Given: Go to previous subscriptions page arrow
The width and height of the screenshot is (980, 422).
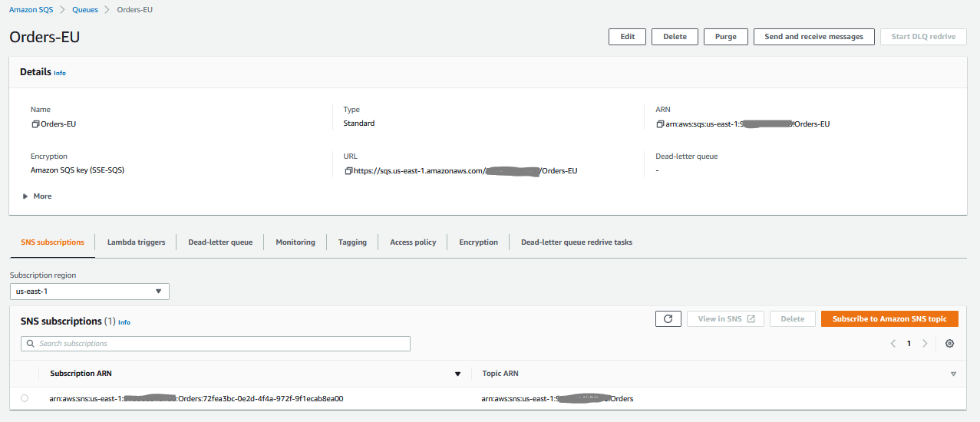Looking at the screenshot, I should 893,344.
